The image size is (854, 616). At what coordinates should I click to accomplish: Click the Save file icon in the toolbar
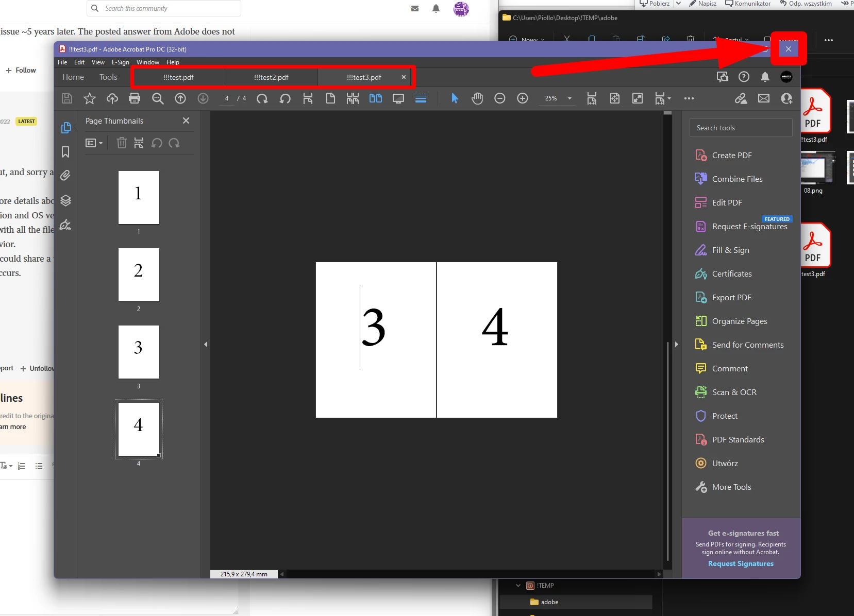(67, 98)
